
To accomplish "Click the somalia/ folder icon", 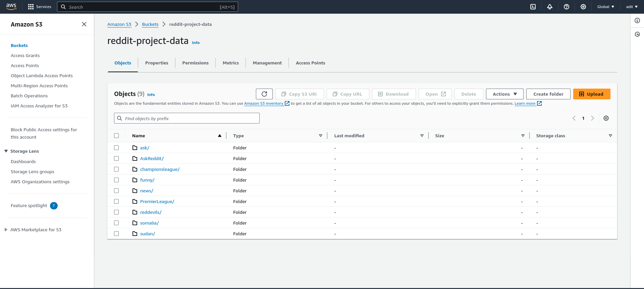I will (135, 223).
